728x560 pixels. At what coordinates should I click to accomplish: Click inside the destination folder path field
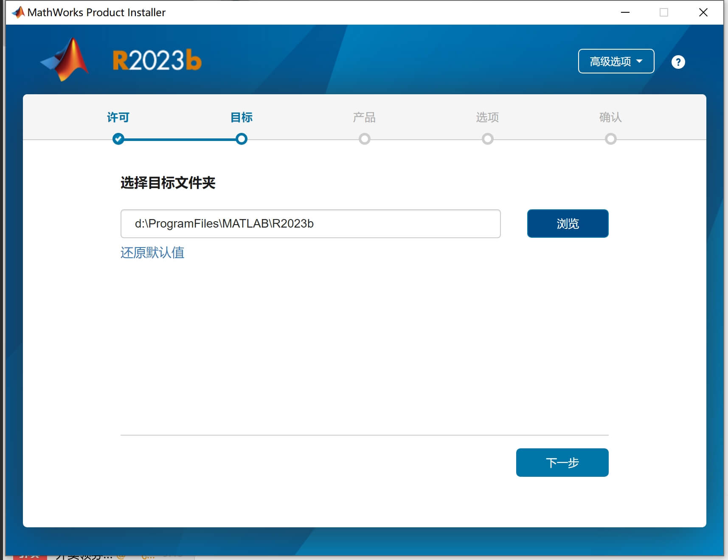point(311,224)
